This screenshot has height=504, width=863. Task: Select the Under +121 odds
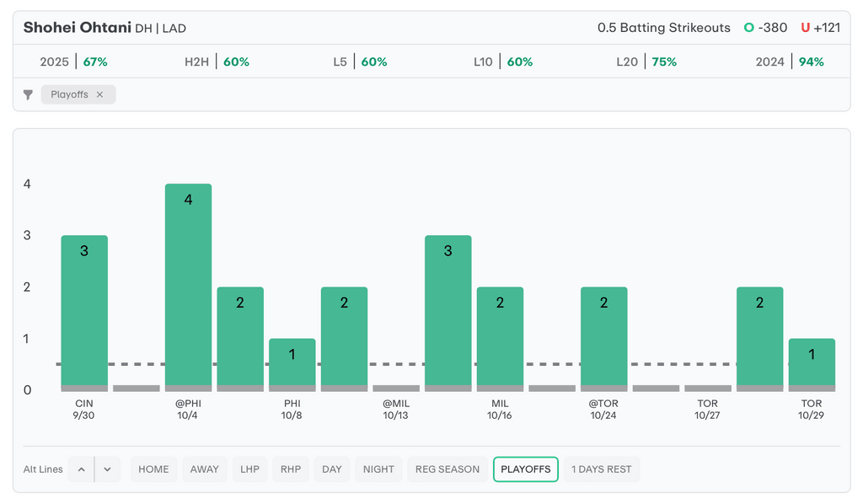tap(820, 28)
